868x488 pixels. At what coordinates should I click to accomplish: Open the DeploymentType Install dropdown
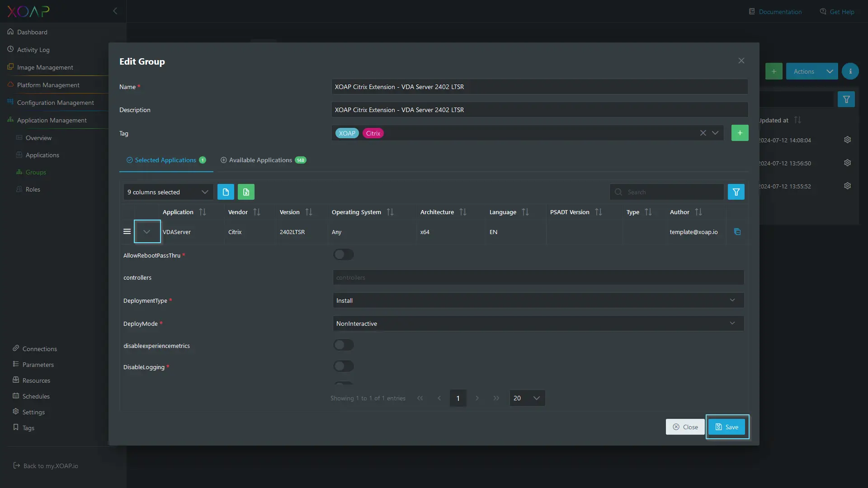click(x=538, y=300)
